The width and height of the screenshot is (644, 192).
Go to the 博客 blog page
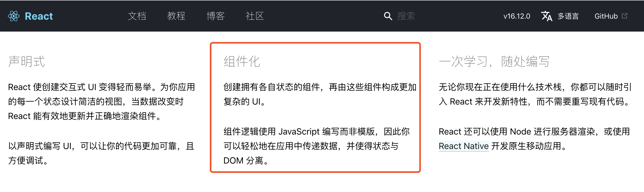pos(216,16)
